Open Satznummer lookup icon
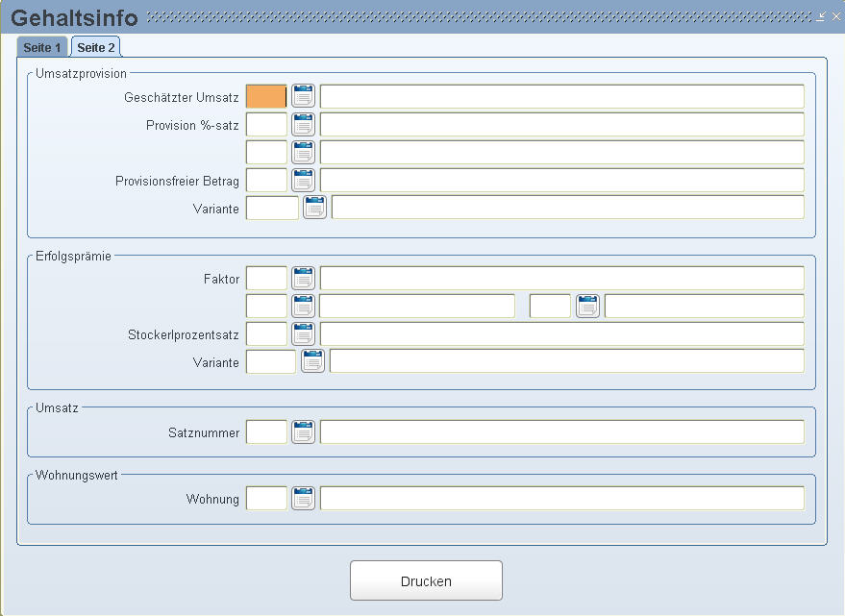The width and height of the screenshot is (845, 616). pyautogui.click(x=303, y=432)
